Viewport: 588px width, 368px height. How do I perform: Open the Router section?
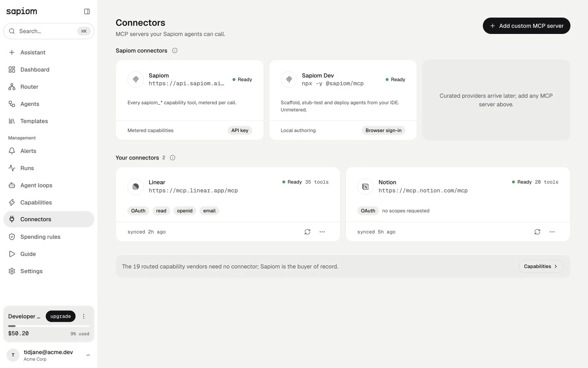49,87
